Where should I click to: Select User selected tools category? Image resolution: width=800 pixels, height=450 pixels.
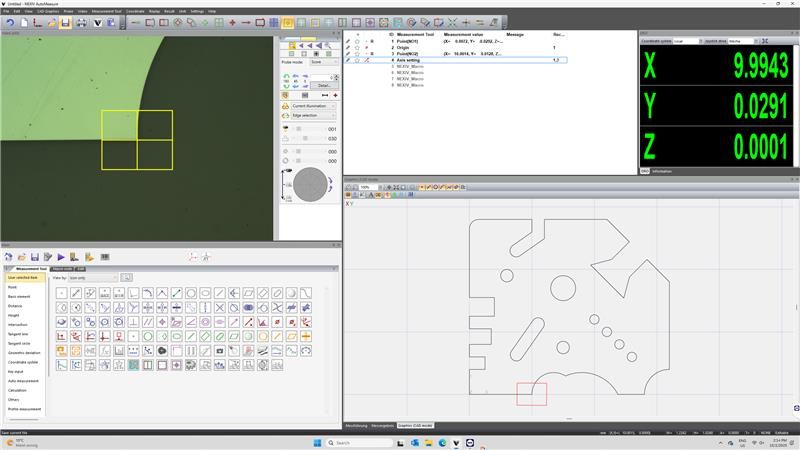(23, 278)
